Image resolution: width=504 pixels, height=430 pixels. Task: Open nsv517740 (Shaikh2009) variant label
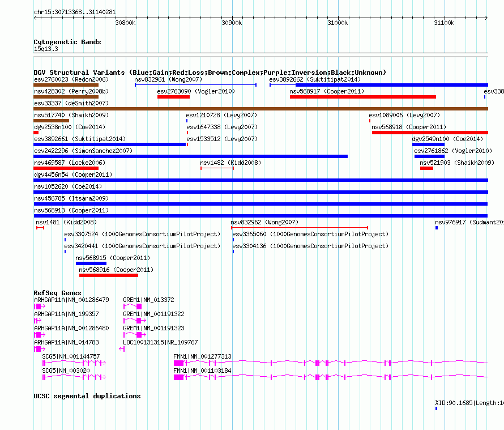71,115
